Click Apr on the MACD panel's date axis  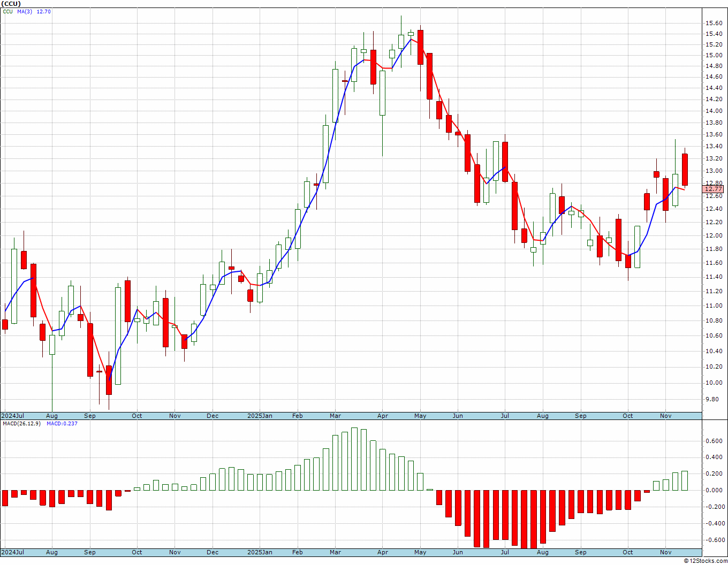(x=382, y=552)
